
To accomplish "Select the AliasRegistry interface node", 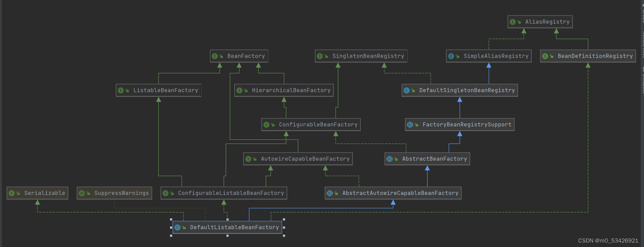I will tap(540, 22).
